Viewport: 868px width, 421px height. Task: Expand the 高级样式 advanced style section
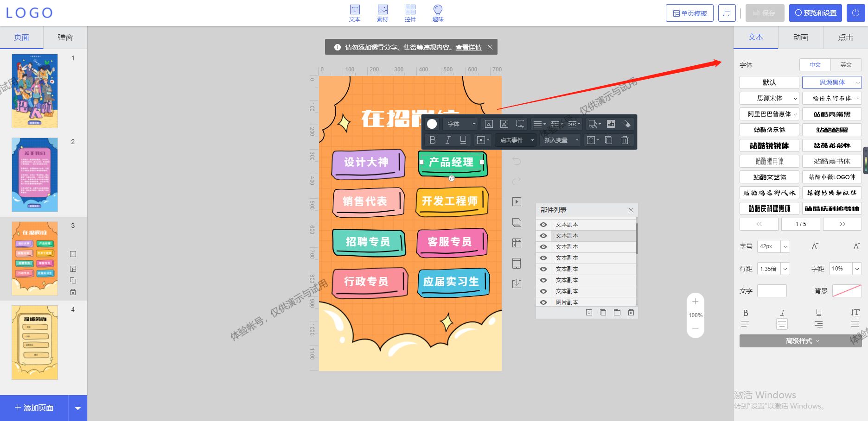(800, 341)
